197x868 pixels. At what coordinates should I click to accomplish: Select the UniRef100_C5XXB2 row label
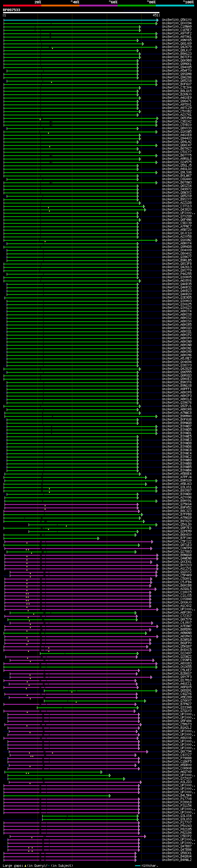coord(176,111)
